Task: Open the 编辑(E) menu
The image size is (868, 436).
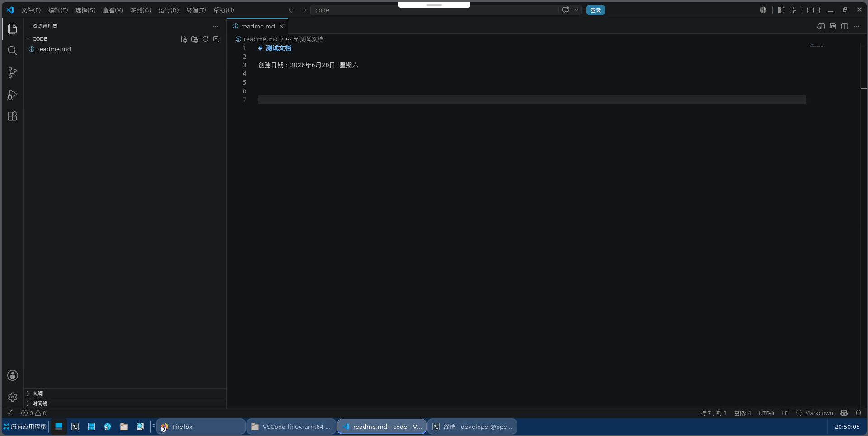Action: [58, 10]
